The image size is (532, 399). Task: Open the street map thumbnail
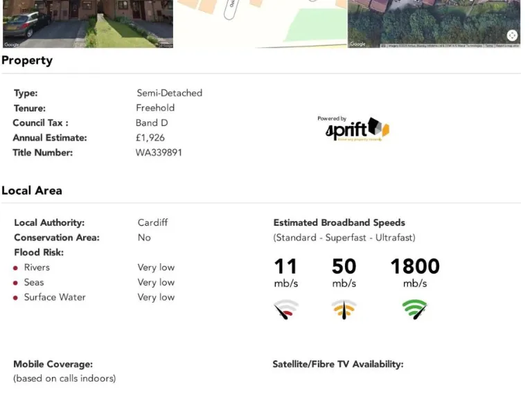click(x=260, y=23)
